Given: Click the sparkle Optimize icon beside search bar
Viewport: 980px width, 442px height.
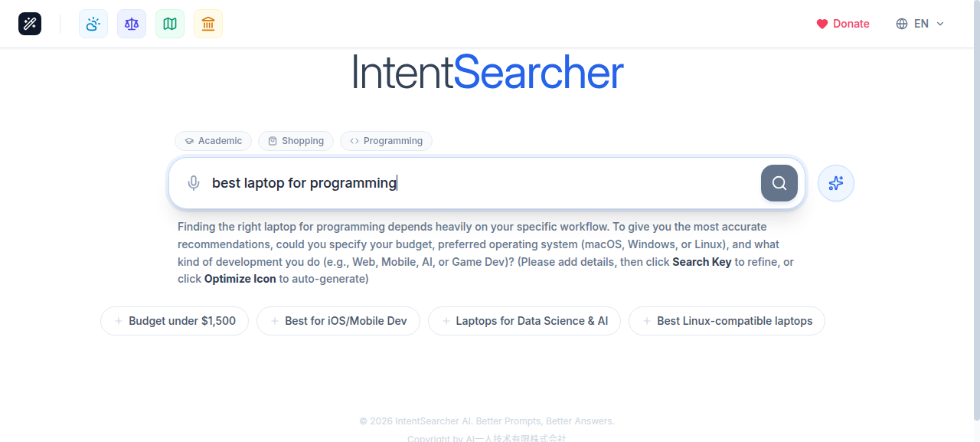Looking at the screenshot, I should coord(835,183).
